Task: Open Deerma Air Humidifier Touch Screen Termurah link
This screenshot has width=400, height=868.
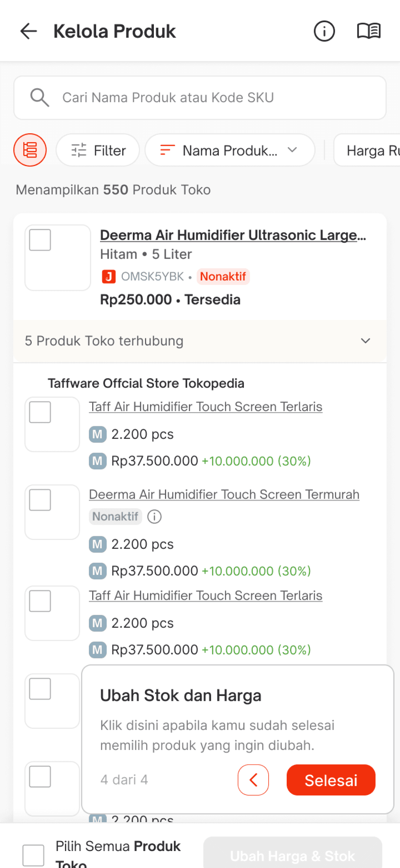Action: pyautogui.click(x=224, y=494)
